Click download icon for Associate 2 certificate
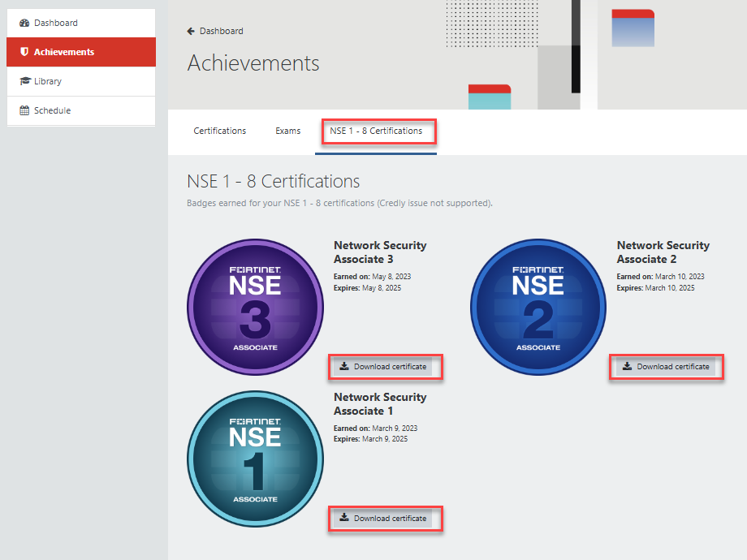 point(627,366)
